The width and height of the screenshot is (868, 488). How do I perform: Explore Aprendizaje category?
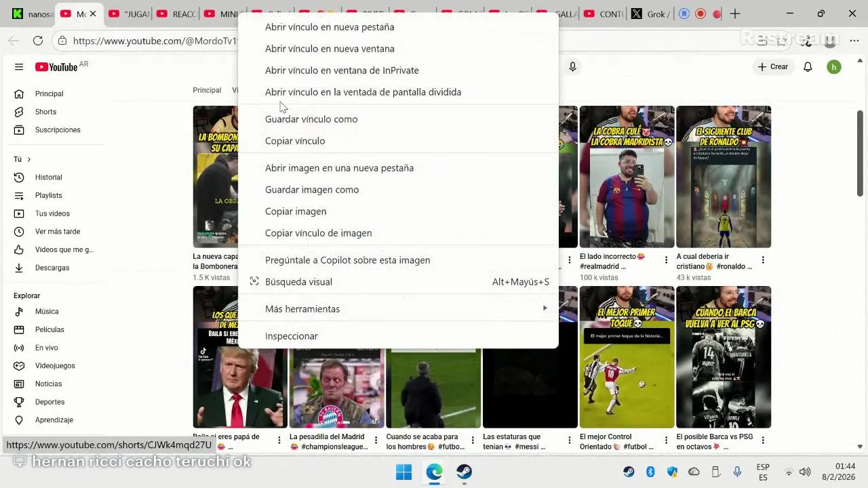(53, 420)
